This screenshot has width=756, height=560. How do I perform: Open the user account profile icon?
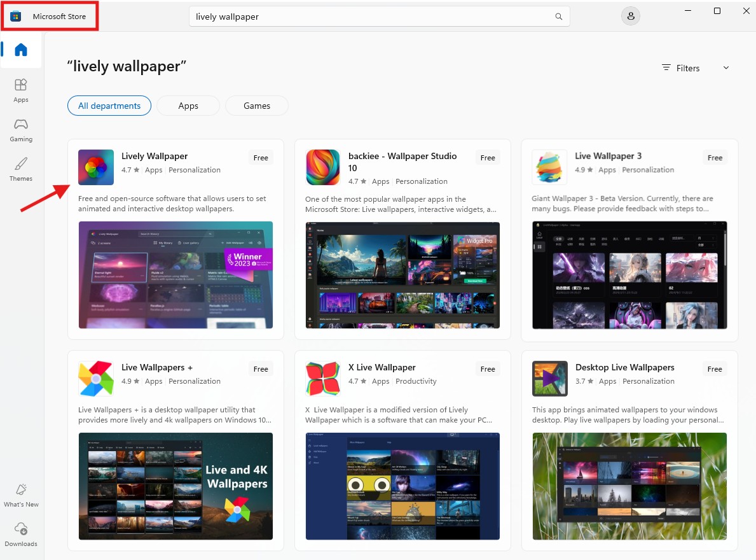point(630,17)
